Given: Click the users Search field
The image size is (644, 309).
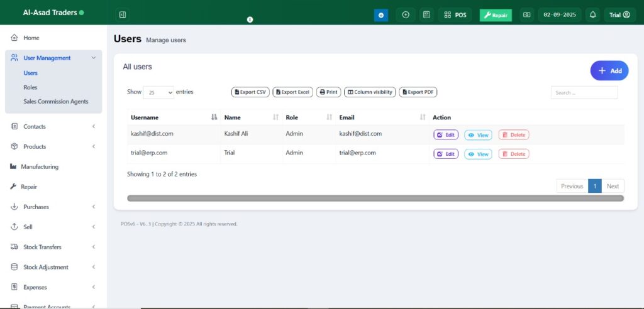Looking at the screenshot, I should tap(584, 92).
